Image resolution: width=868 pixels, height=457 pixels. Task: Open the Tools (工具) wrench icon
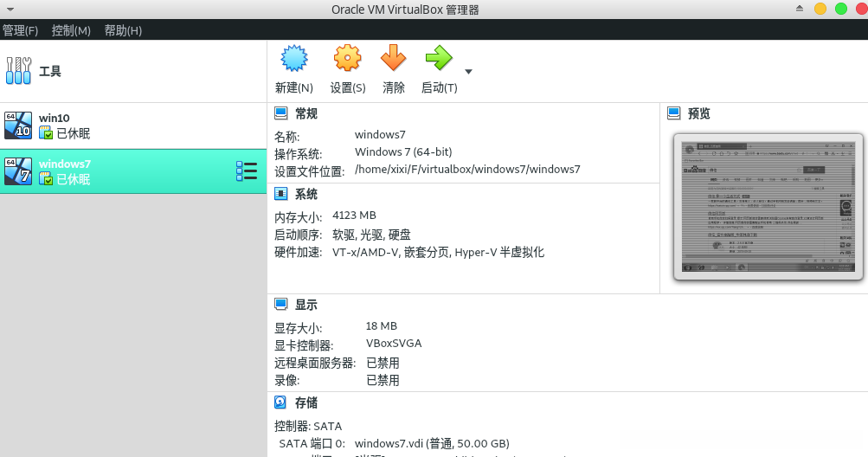tap(18, 71)
